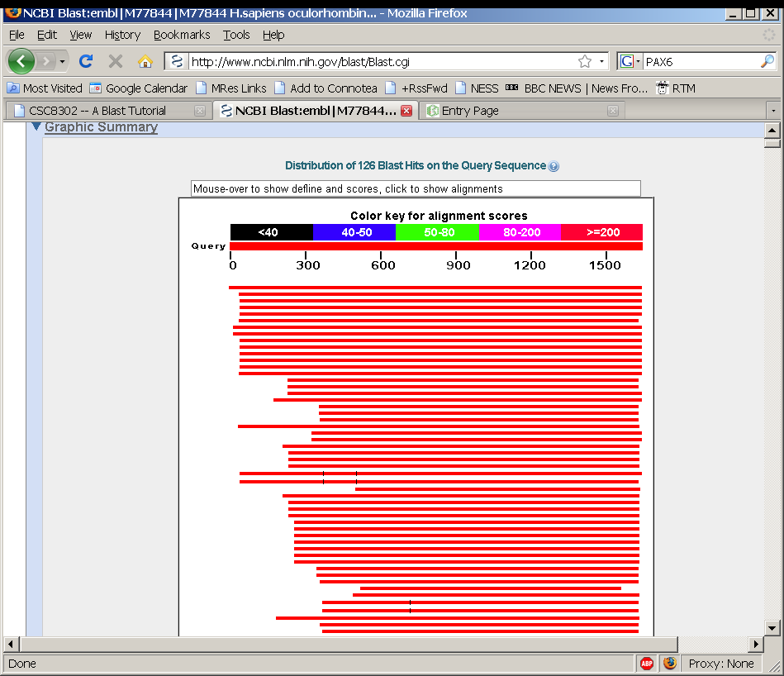Image resolution: width=784 pixels, height=676 pixels.
Task: Click the search magnifier icon beside PAX6
Action: point(767,61)
